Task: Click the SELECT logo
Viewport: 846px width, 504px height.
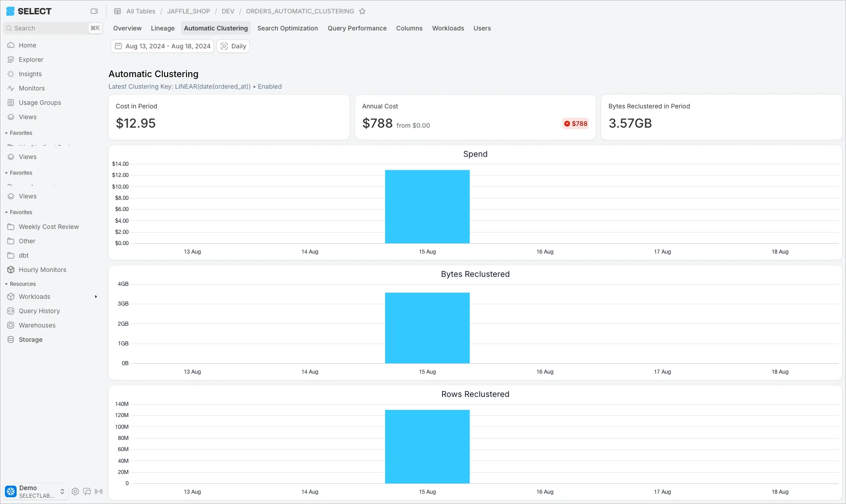Action: pyautogui.click(x=29, y=11)
